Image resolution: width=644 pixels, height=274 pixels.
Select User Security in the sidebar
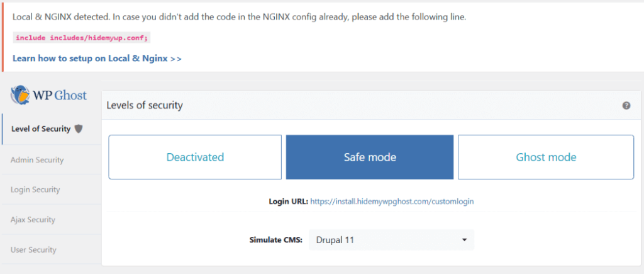pos(33,250)
